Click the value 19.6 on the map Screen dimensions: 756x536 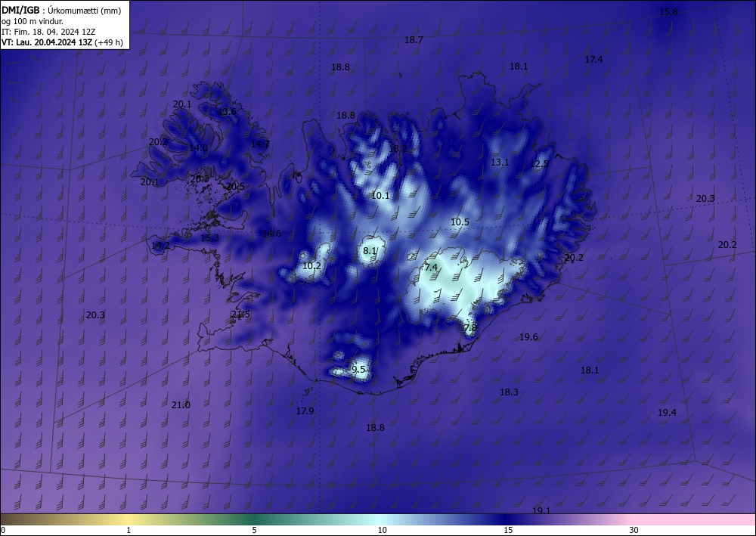click(x=528, y=337)
